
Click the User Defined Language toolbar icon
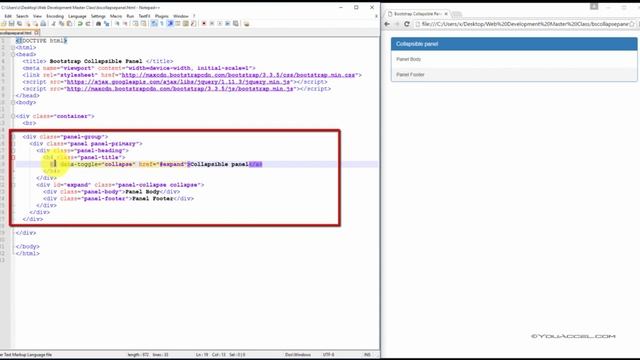(178, 24)
